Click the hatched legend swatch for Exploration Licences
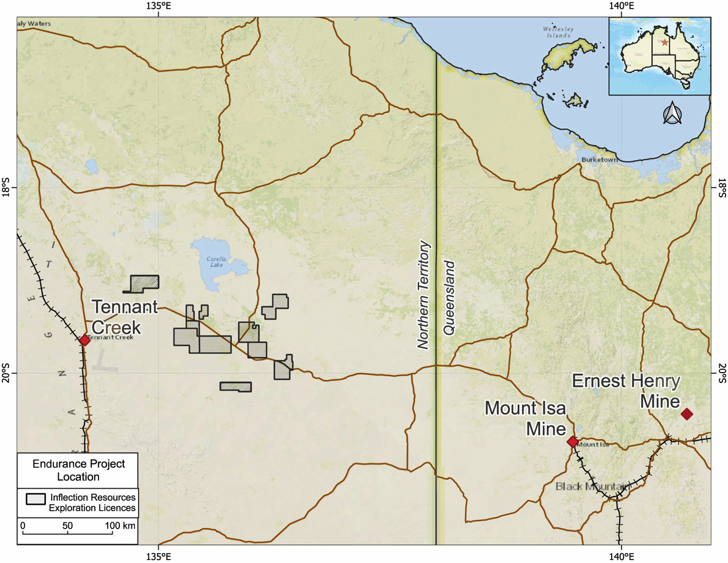This screenshot has height=563, width=728. pyautogui.click(x=35, y=499)
